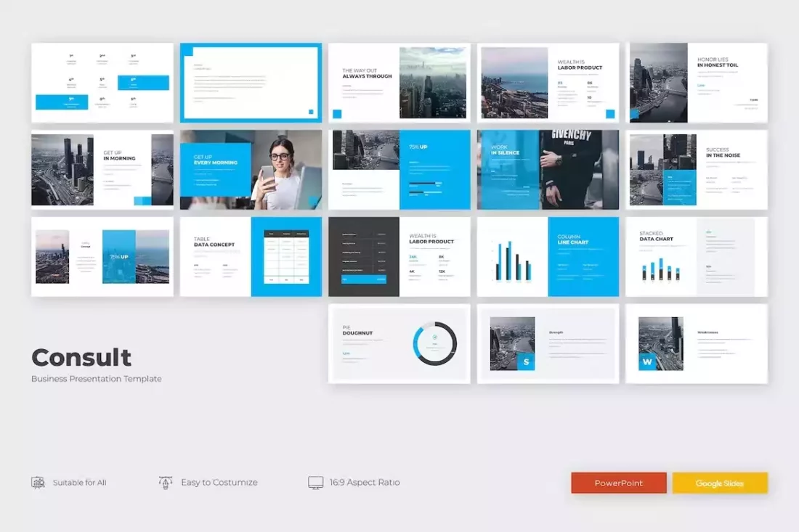Open the 'Column Line Chart' slide

click(548, 256)
